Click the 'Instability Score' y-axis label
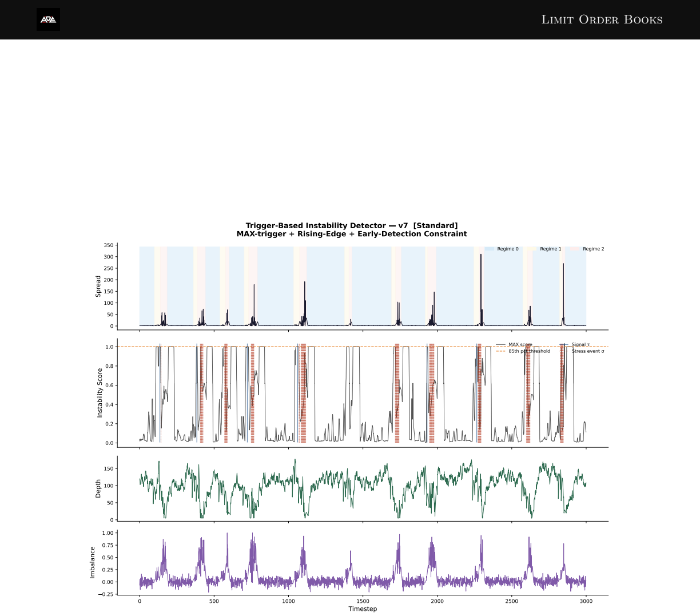 point(100,393)
